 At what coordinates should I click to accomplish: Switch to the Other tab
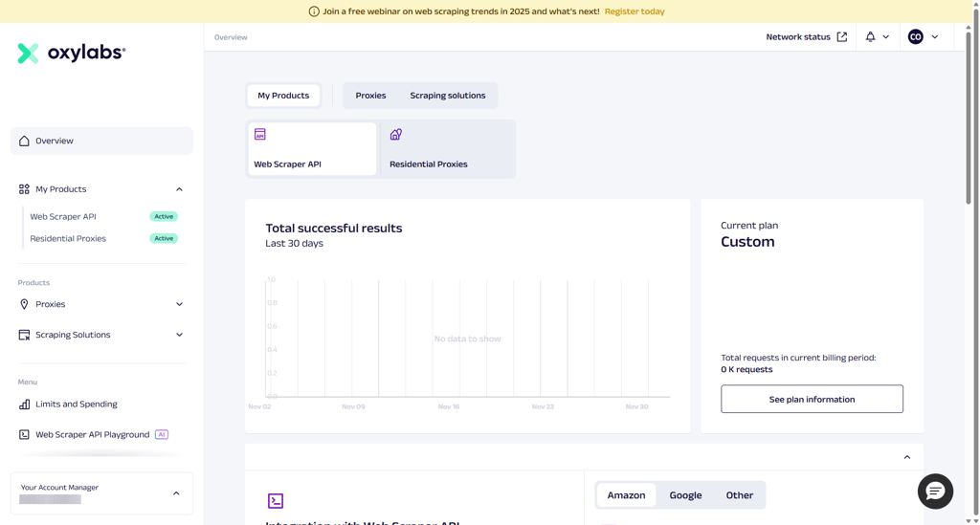740,495
